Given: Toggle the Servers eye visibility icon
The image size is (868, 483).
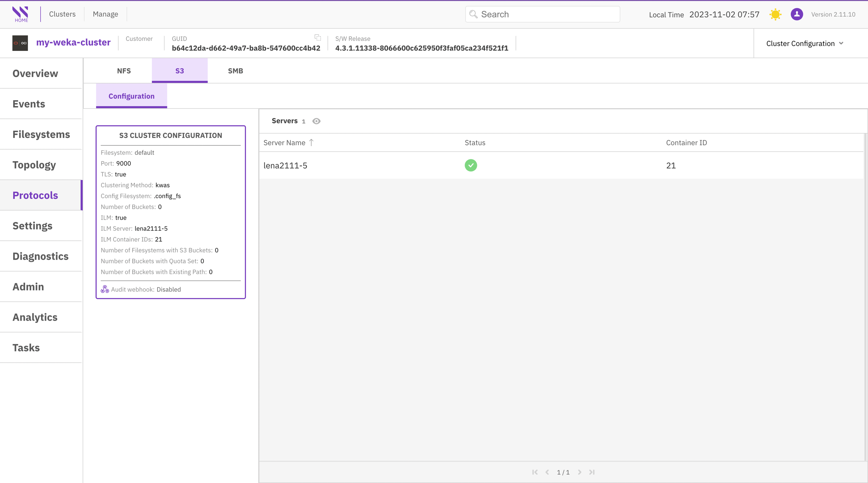Looking at the screenshot, I should pos(316,121).
